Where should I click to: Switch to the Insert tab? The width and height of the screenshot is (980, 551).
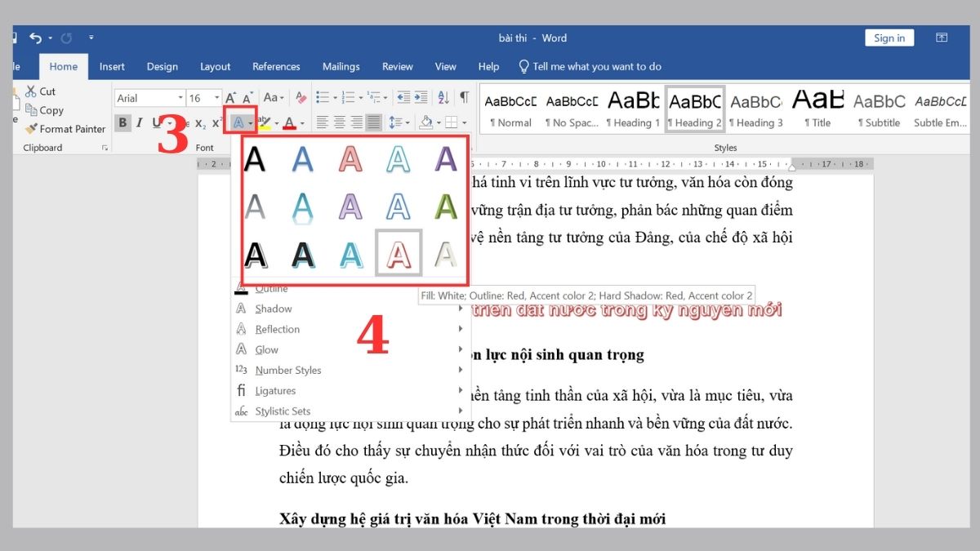[113, 66]
